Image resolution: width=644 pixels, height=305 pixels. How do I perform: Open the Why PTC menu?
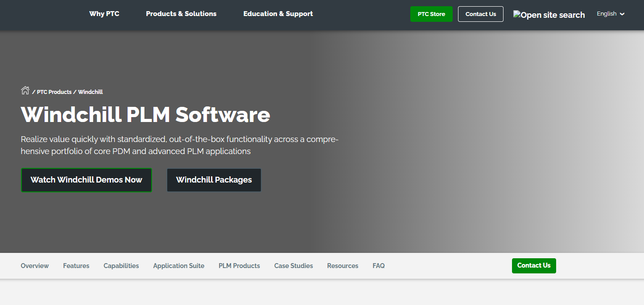104,14
